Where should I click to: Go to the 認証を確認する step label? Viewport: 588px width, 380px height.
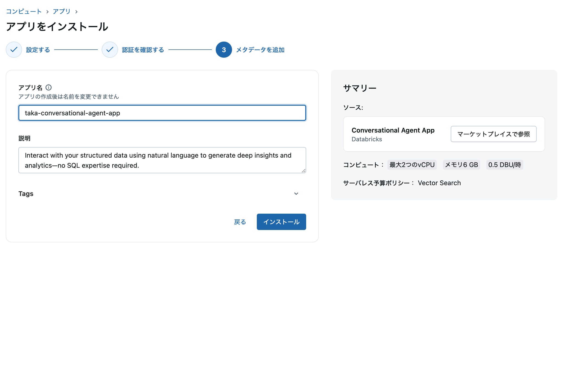[x=143, y=50]
